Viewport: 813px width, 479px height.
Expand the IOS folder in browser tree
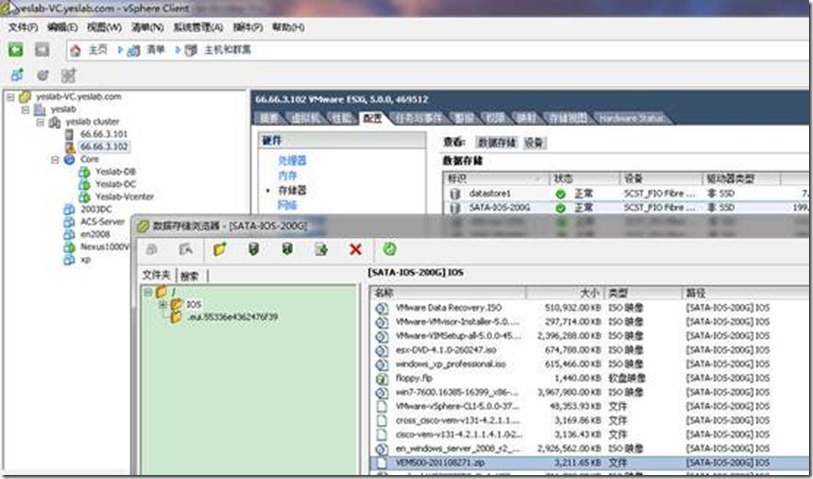click(163, 304)
